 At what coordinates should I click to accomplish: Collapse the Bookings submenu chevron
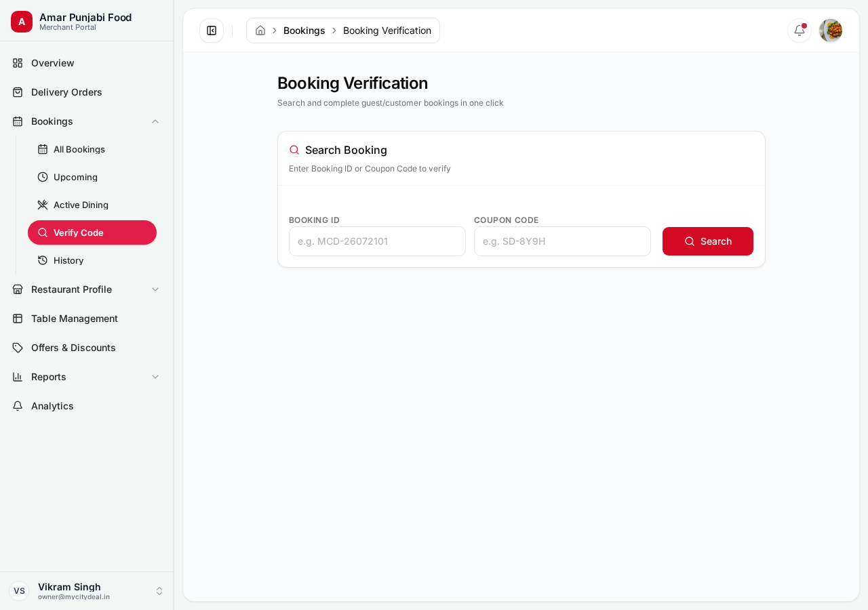click(x=155, y=121)
